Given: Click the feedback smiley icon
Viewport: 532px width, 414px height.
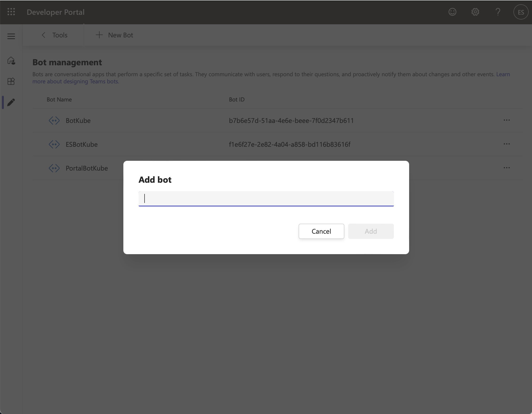Looking at the screenshot, I should point(452,12).
